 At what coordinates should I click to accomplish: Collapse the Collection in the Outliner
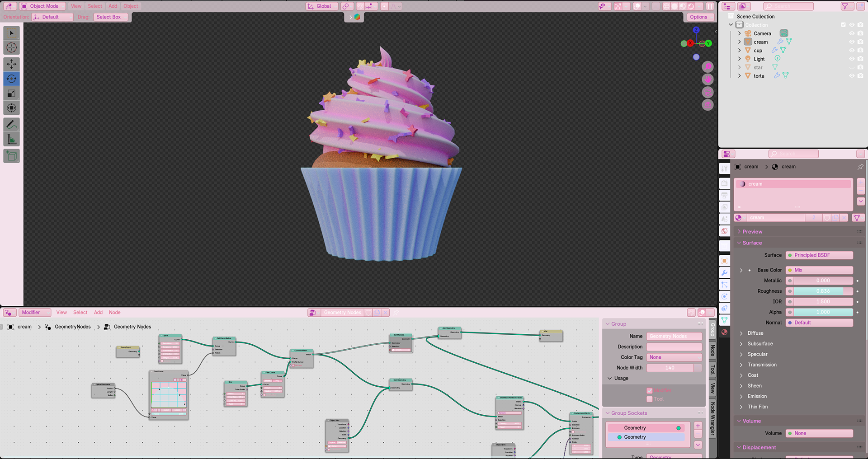(x=731, y=25)
